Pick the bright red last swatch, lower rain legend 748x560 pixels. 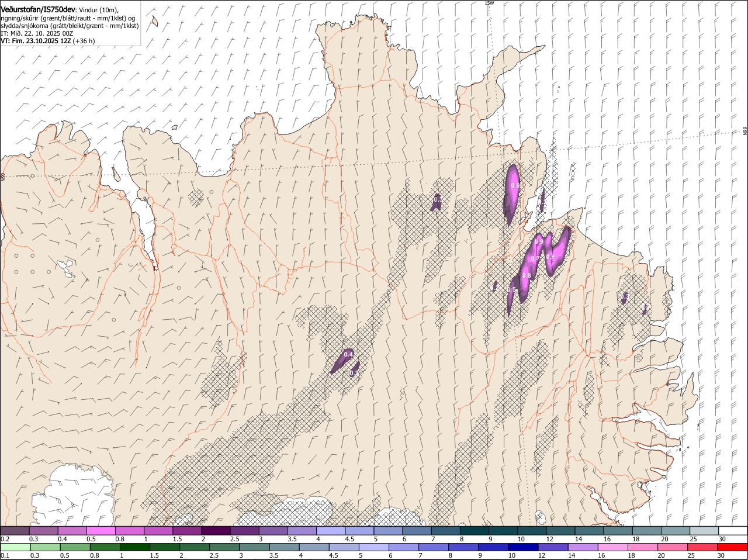tap(732, 547)
